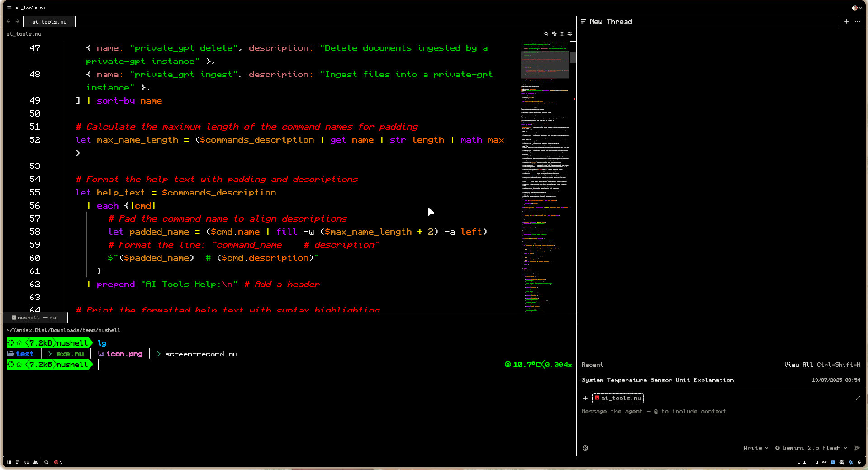Open buffer search in editor toolbar
This screenshot has height=470, width=868.
(x=546, y=34)
